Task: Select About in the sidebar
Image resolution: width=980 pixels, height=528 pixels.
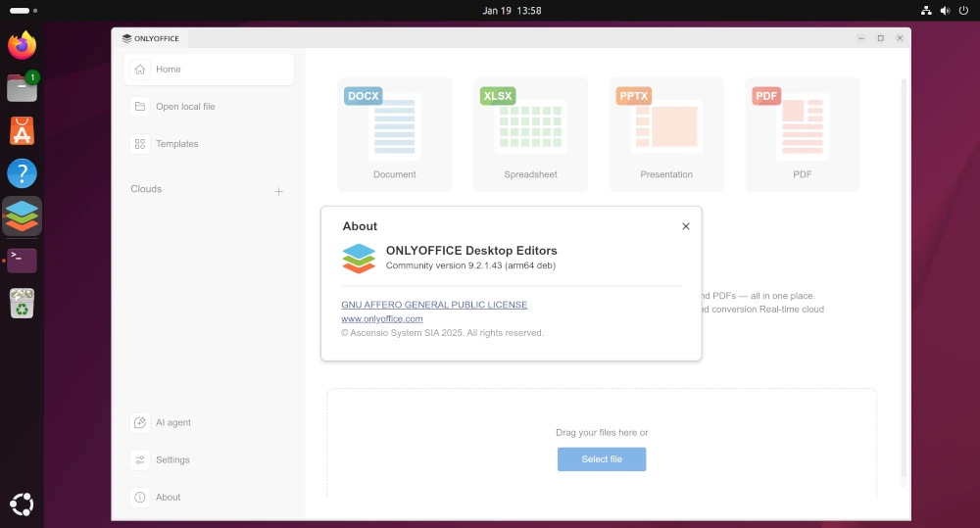Action: pyautogui.click(x=209, y=498)
